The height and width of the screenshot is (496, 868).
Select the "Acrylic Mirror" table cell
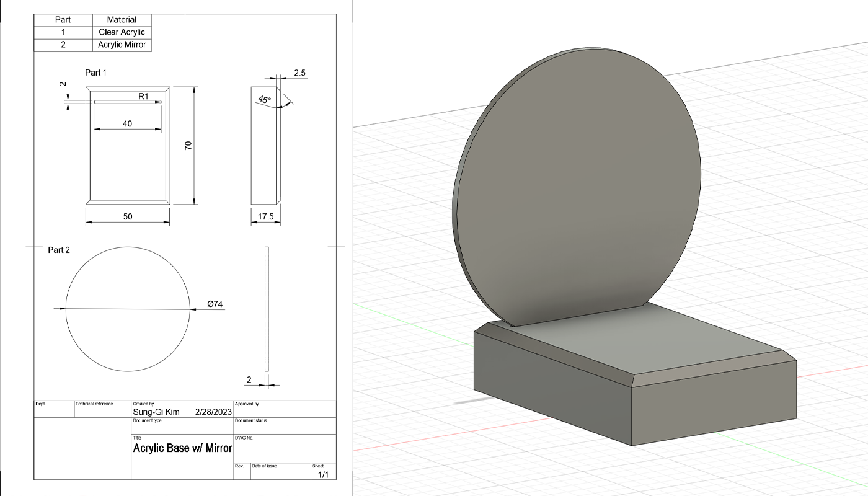click(122, 45)
